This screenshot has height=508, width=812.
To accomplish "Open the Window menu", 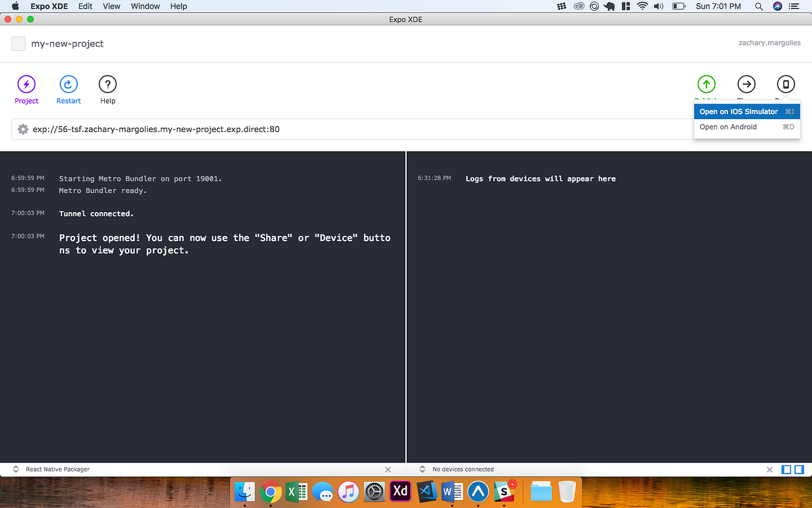I will [x=145, y=6].
